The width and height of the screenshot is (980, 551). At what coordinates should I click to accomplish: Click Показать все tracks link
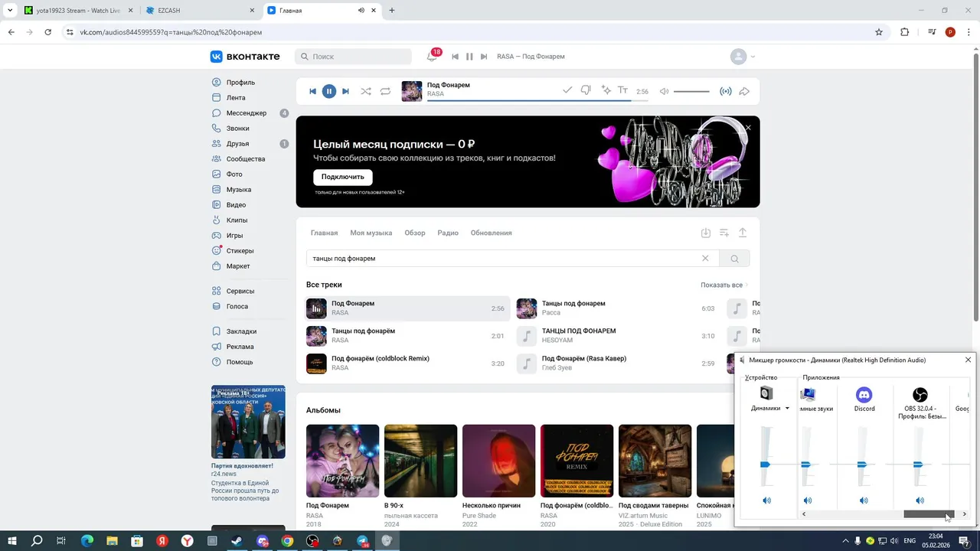(724, 285)
